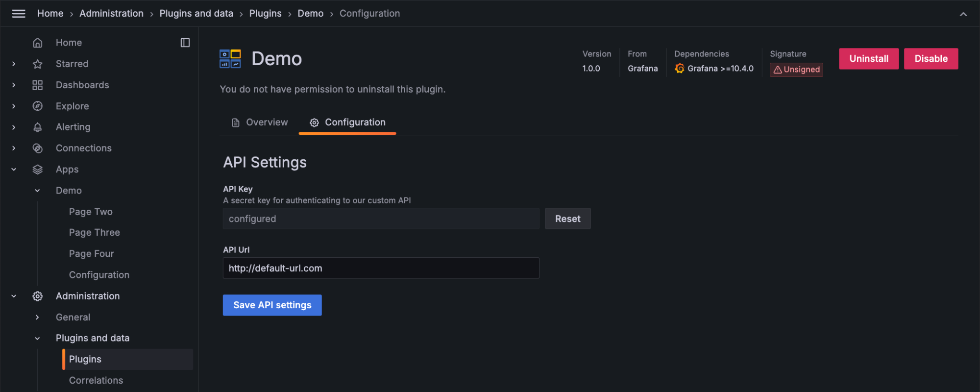Image resolution: width=980 pixels, height=392 pixels.
Task: Switch to the Overview tab
Action: 260,122
